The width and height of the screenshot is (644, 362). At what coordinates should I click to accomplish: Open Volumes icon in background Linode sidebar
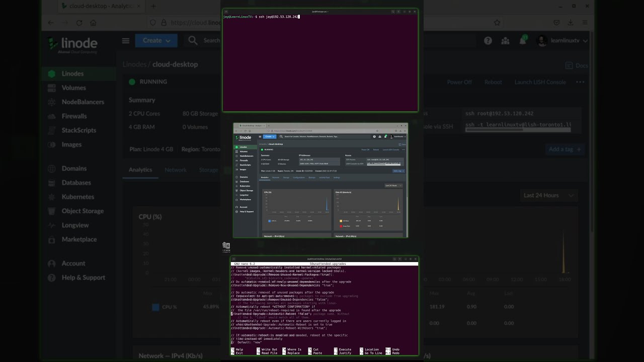pos(51,88)
